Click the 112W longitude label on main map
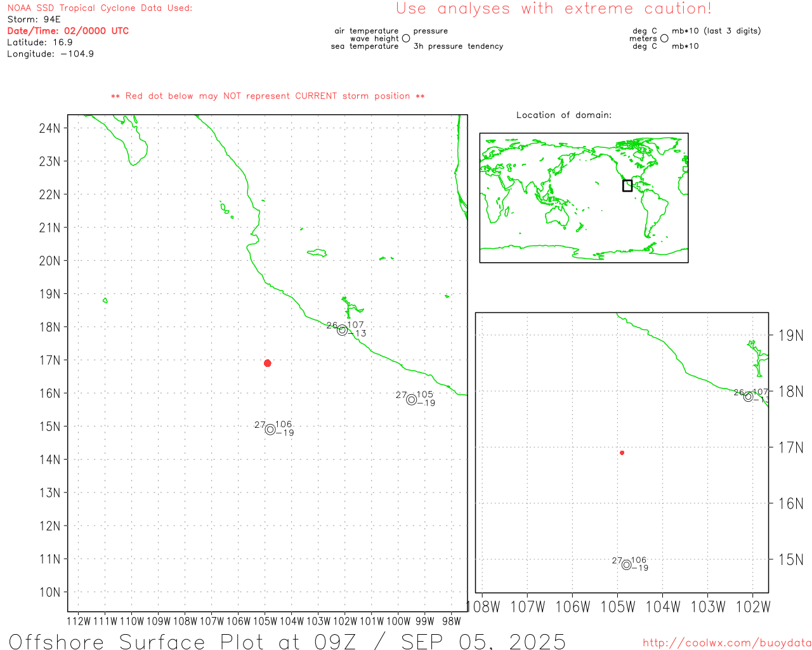Image resolution: width=812 pixels, height=650 pixels. pos(79,621)
